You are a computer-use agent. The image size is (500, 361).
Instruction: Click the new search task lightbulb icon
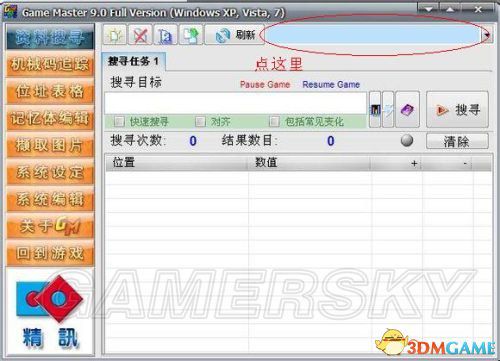115,35
